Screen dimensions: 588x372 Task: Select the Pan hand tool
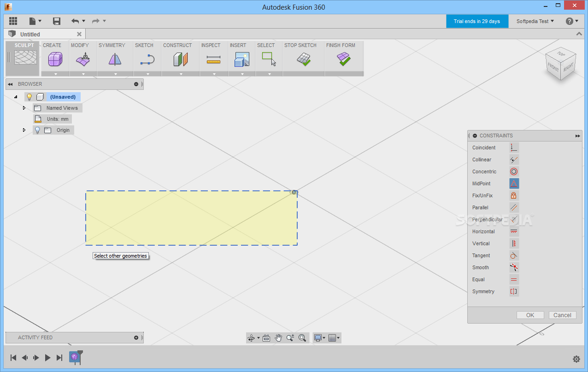pyautogui.click(x=278, y=338)
